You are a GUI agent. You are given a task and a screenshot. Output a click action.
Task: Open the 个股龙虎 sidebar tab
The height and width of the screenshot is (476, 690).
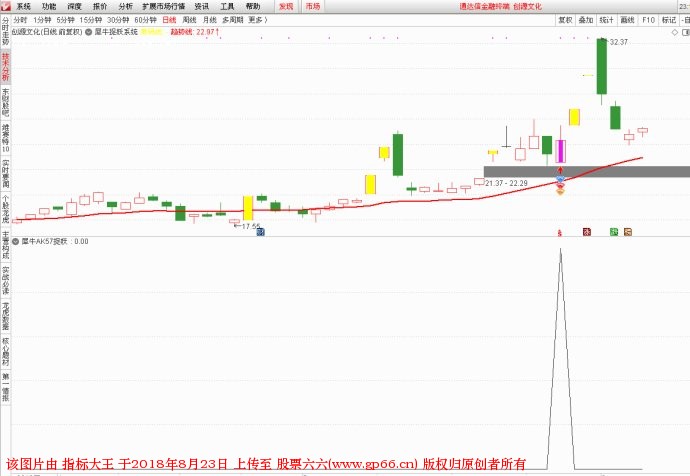tap(5, 209)
